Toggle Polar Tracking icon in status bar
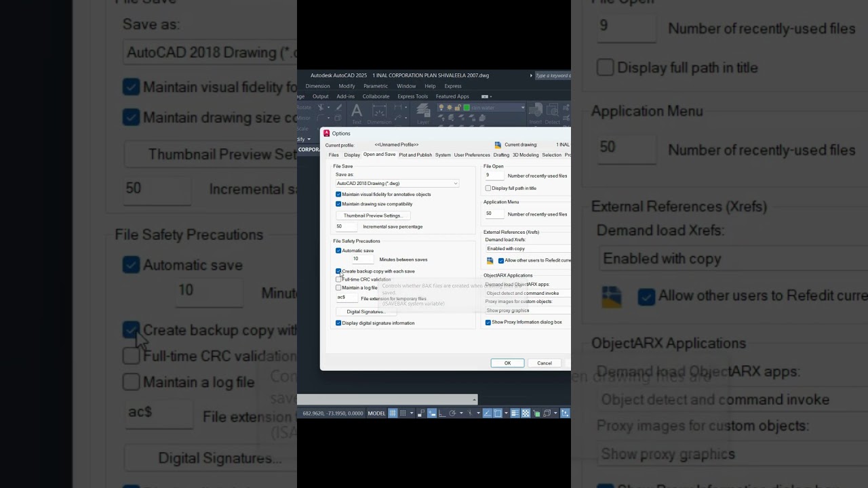 [x=453, y=413]
